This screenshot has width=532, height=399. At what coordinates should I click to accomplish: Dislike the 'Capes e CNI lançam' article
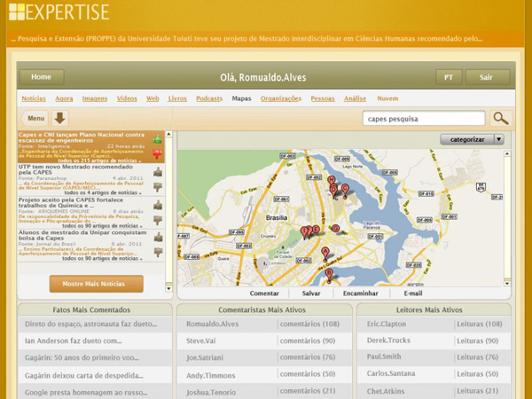coord(158,153)
